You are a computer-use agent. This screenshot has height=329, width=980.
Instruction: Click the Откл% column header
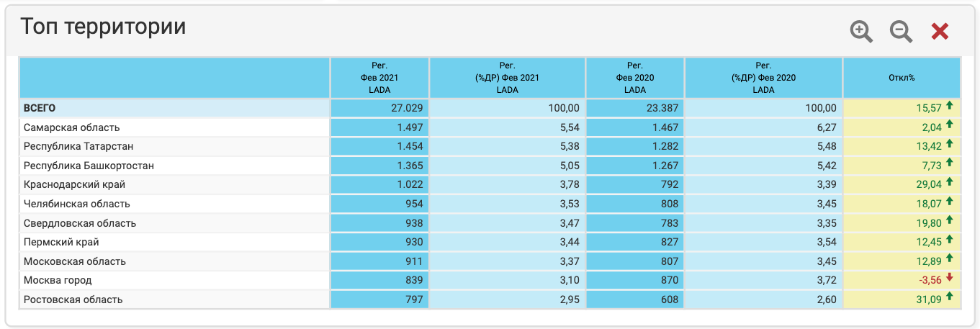point(902,78)
